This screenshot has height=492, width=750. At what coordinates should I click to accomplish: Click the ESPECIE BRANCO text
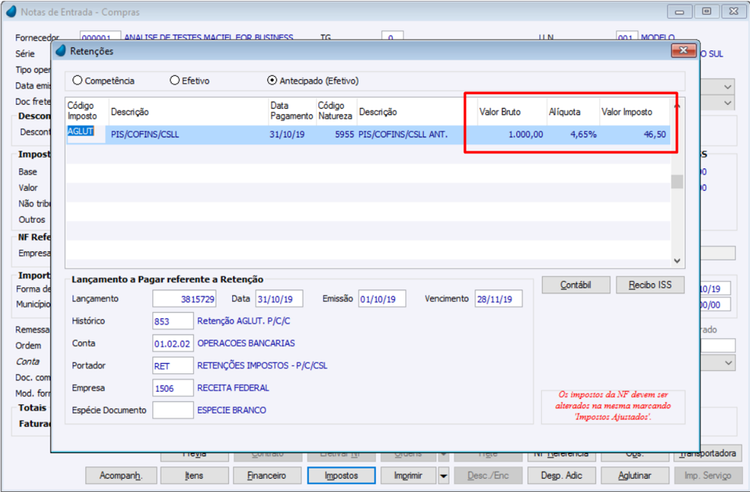[x=232, y=410]
